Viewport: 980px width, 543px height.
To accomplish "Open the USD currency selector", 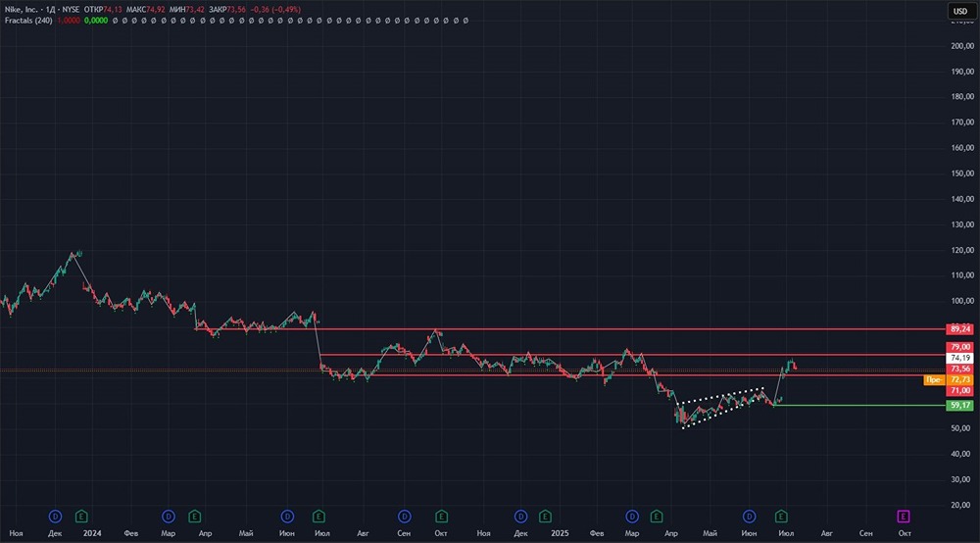I will coord(960,11).
